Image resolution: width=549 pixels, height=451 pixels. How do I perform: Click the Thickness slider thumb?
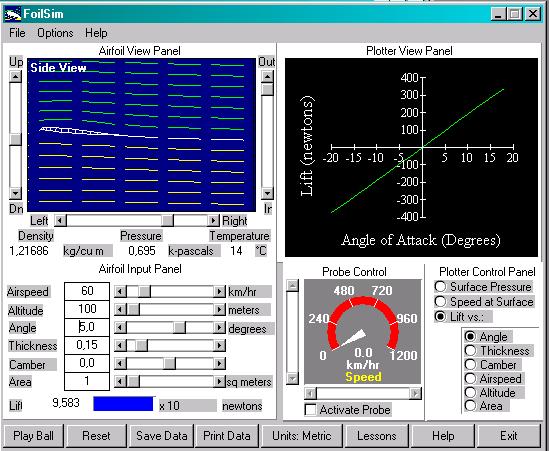(x=141, y=346)
